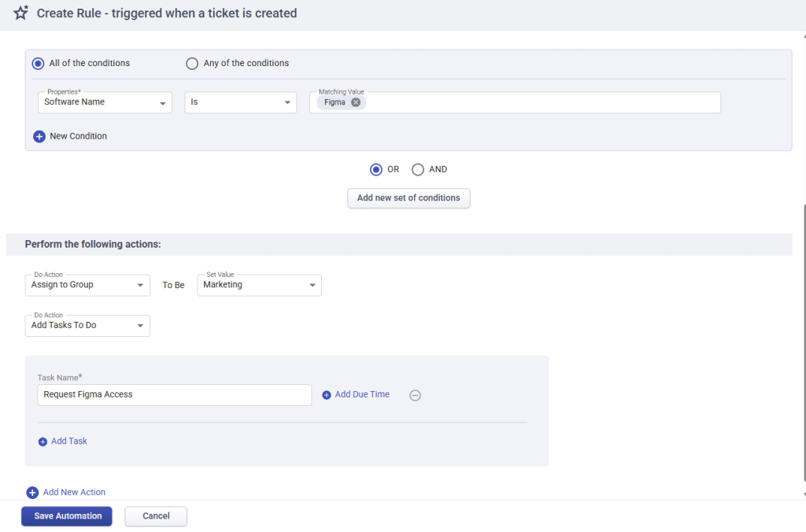Screen dimensions: 806x532
Task: Open the Assign to Group action dropdown
Action: pyautogui.click(x=87, y=285)
